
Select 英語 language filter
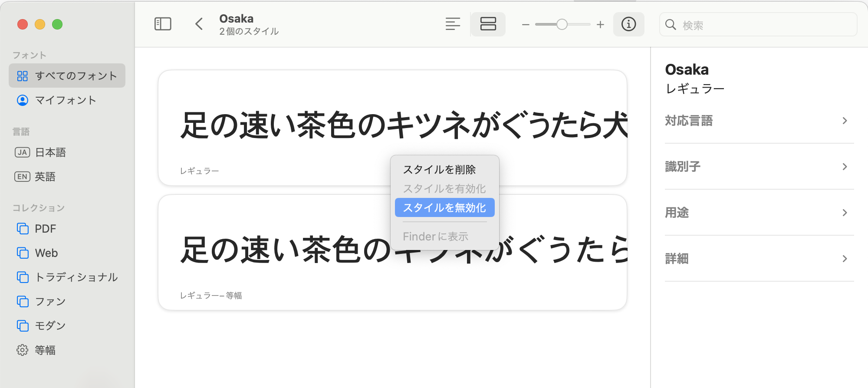(67, 177)
